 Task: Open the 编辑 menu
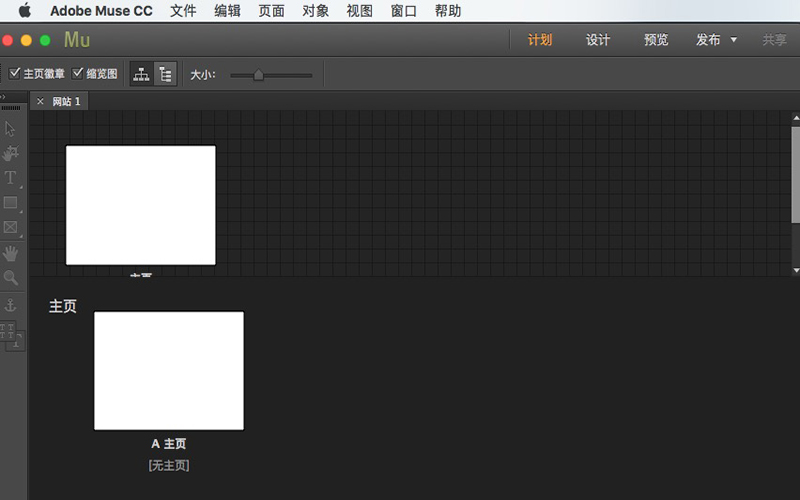[227, 11]
